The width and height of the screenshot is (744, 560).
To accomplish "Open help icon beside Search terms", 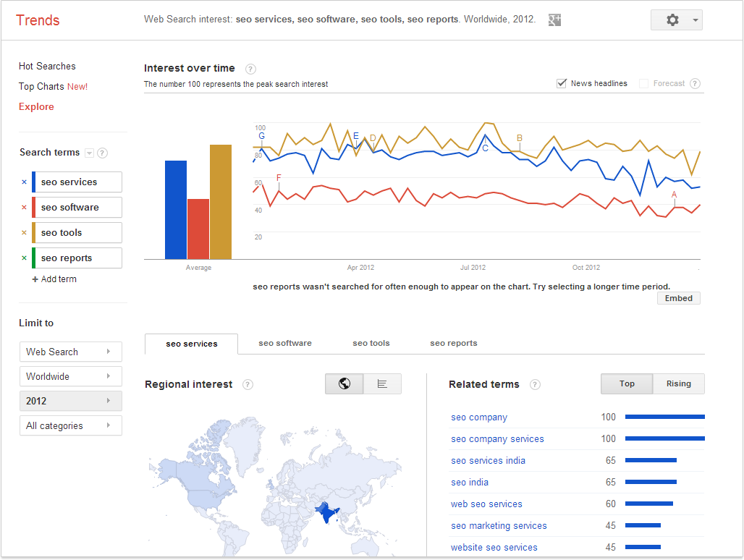I will click(x=102, y=153).
